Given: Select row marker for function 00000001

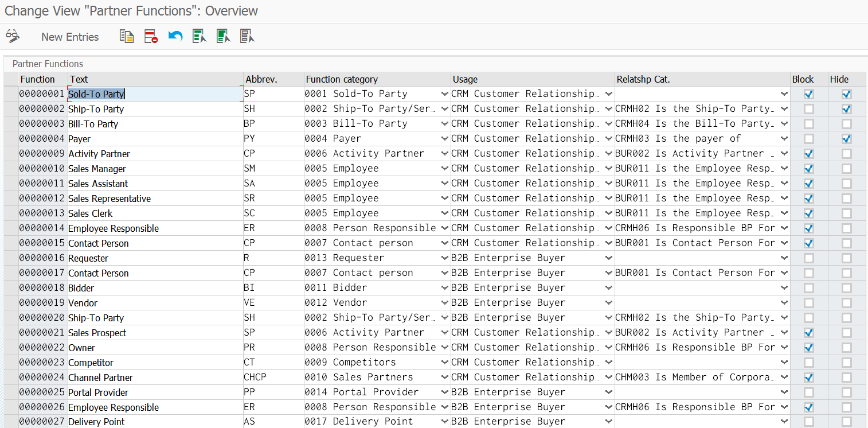Looking at the screenshot, I should pyautogui.click(x=11, y=94).
